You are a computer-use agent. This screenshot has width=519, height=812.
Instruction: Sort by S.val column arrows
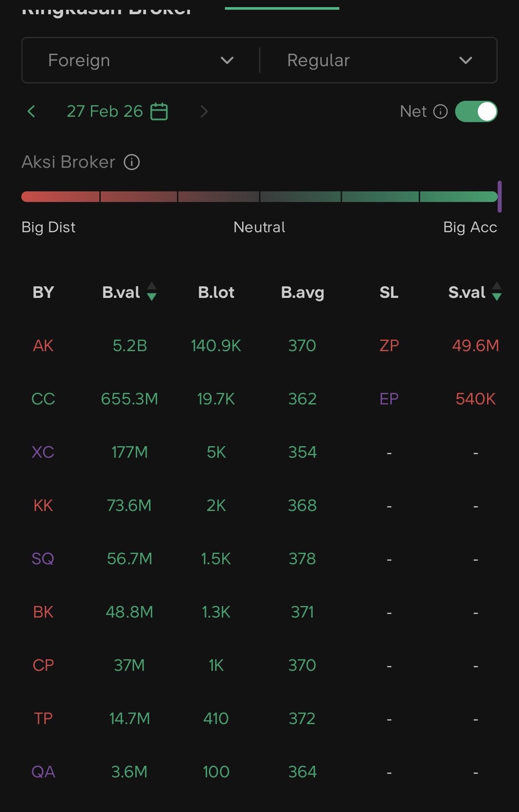[497, 292]
